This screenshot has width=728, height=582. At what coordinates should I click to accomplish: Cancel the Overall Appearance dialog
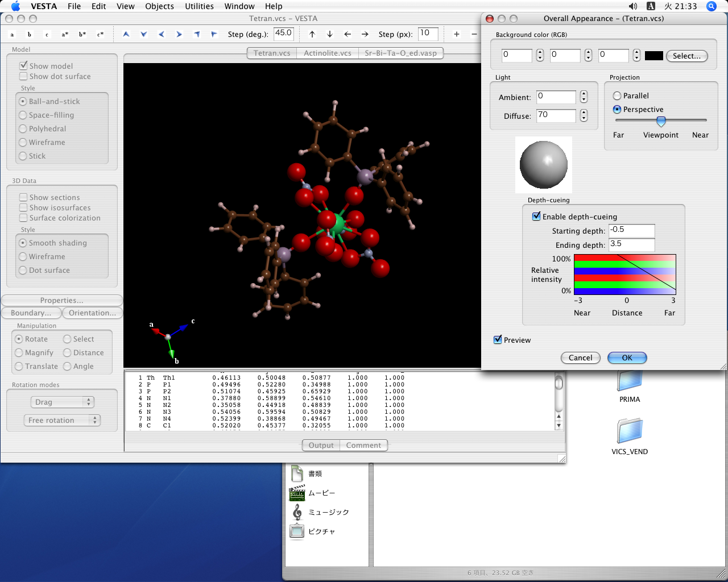580,357
